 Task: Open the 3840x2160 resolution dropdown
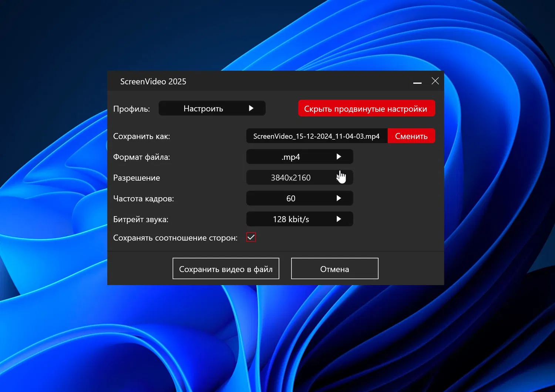coord(300,177)
